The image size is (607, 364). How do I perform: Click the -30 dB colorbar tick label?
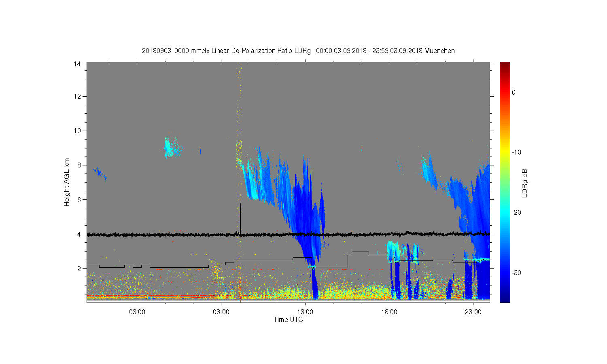(x=516, y=273)
